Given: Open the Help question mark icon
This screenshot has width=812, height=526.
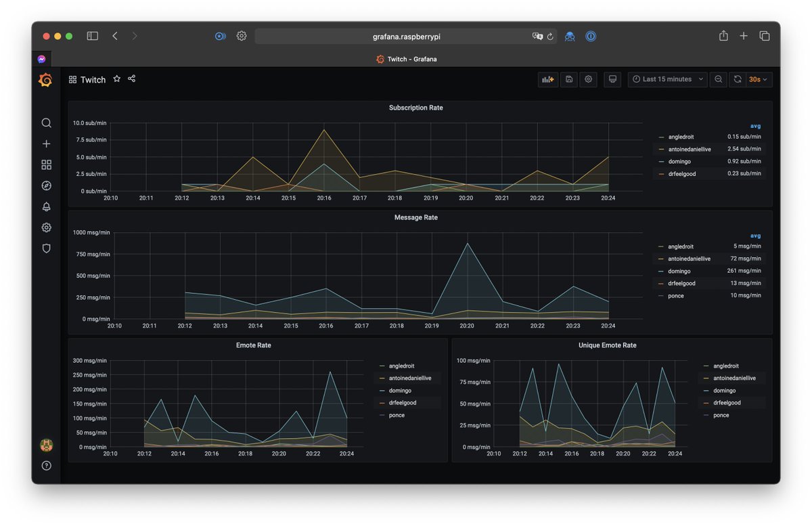Looking at the screenshot, I should click(x=47, y=466).
